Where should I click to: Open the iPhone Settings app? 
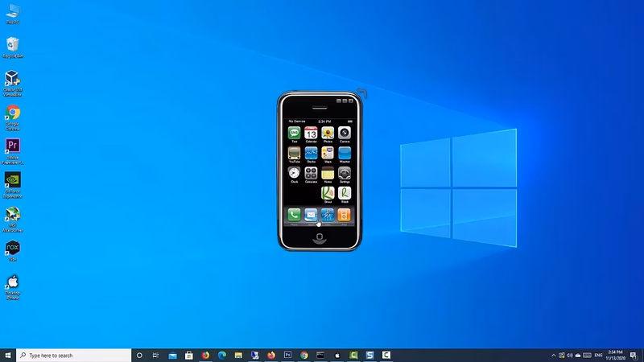345,173
